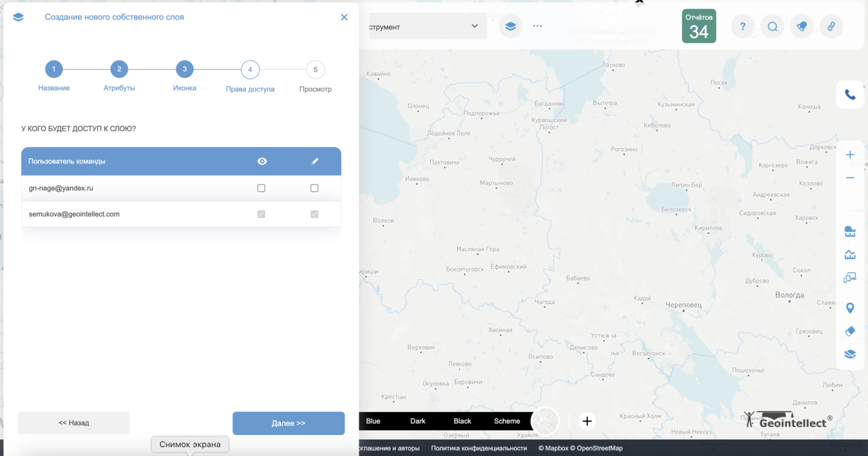The height and width of the screenshot is (456, 868).
Task: Select the location pin tool on right sidebar
Action: [850, 307]
